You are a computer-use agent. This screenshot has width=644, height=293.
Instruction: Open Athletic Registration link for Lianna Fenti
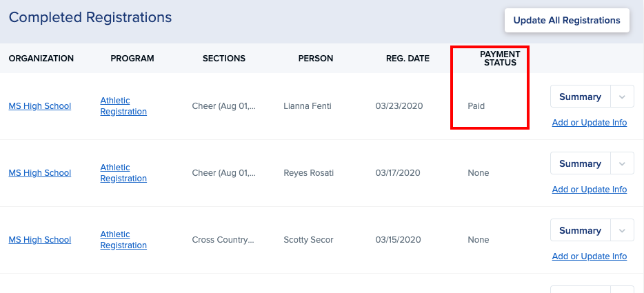pos(123,106)
